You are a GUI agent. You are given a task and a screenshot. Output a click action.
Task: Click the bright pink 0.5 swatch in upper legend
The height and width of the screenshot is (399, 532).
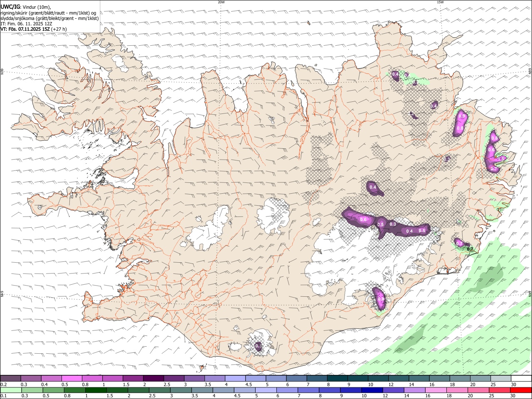72,378
